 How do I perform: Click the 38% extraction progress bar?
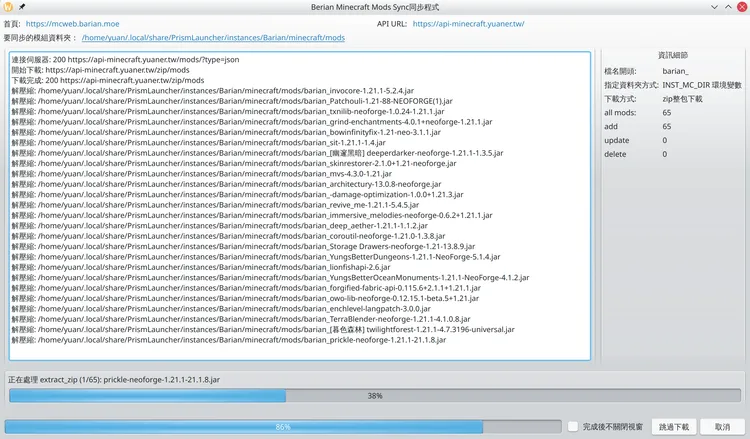click(x=374, y=396)
